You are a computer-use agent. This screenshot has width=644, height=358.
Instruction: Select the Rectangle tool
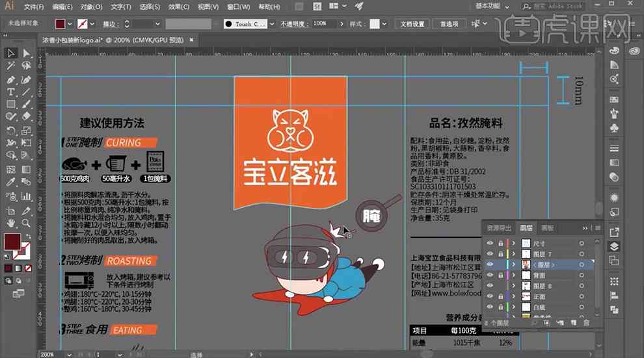pyautogui.click(x=10, y=104)
